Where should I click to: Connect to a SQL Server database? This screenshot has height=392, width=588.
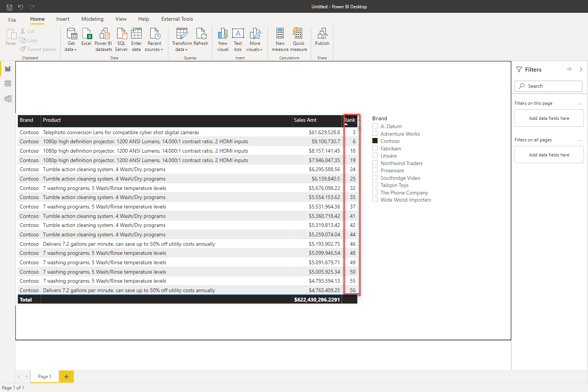pyautogui.click(x=121, y=39)
